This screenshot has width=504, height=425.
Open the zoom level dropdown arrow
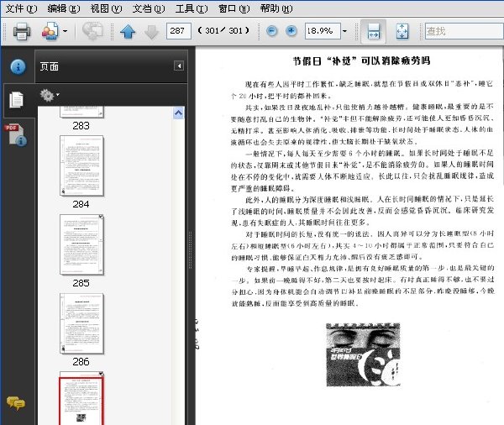(x=345, y=31)
